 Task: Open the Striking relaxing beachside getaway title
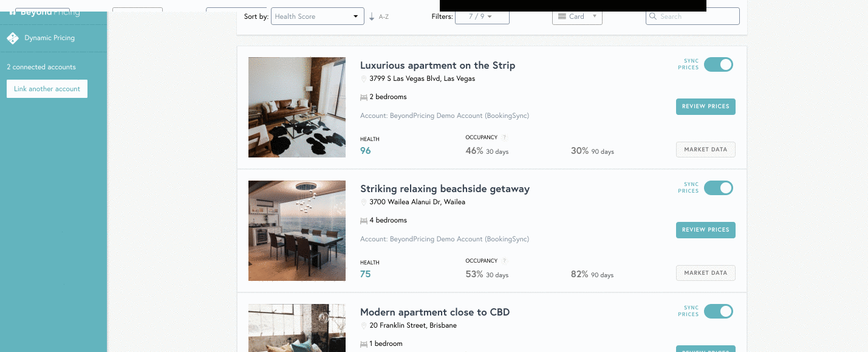[x=445, y=188]
